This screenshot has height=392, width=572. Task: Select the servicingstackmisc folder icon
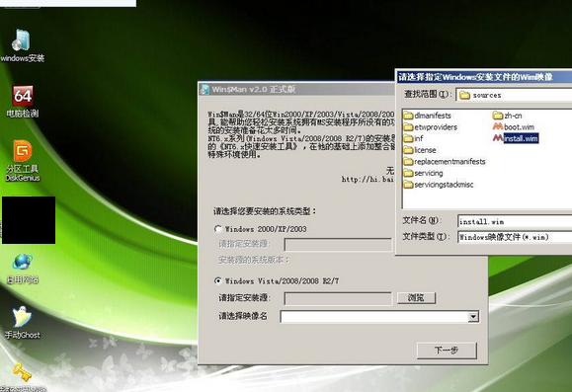(408, 185)
